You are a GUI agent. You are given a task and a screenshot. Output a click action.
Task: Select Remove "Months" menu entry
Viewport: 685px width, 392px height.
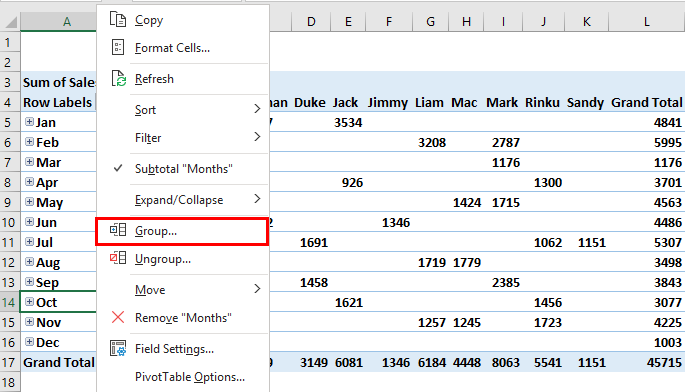[x=183, y=318]
